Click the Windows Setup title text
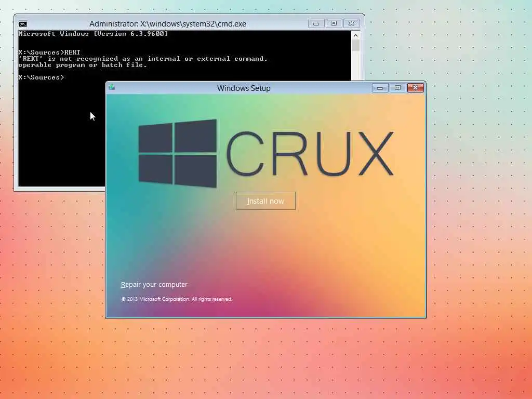The height and width of the screenshot is (399, 532). (x=244, y=88)
